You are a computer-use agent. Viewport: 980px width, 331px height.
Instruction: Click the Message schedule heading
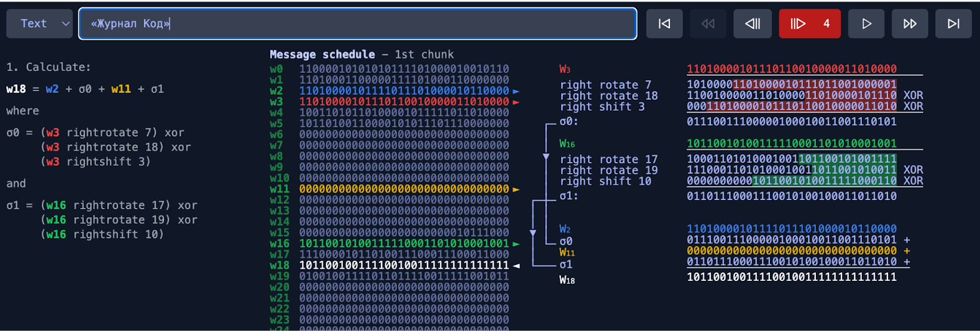[x=322, y=54]
